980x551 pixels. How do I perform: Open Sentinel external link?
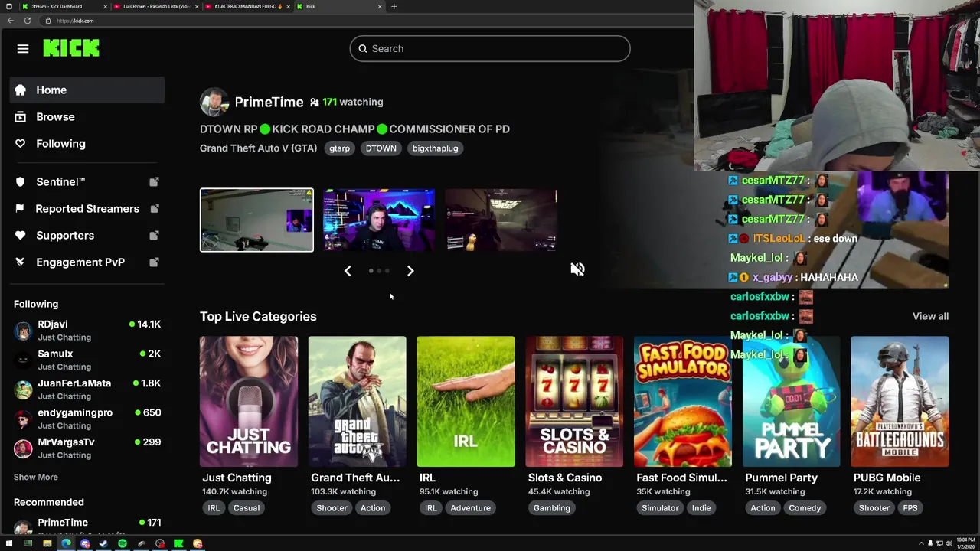pyautogui.click(x=87, y=182)
